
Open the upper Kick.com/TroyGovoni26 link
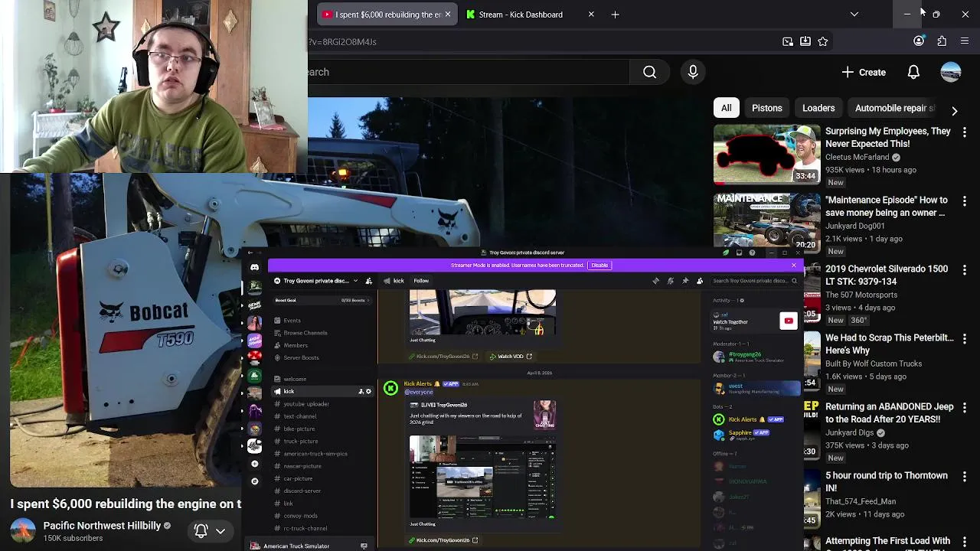tap(443, 356)
